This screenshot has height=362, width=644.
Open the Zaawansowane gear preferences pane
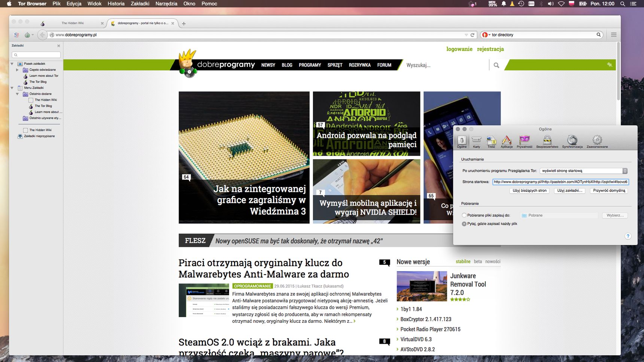coord(597,142)
